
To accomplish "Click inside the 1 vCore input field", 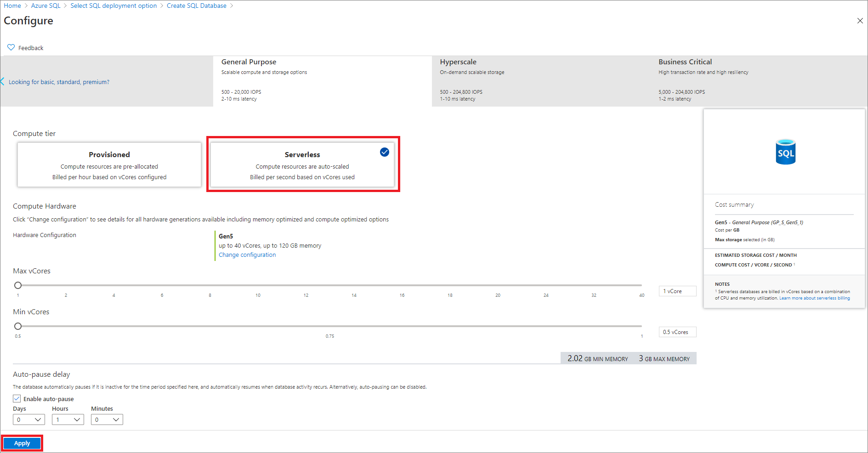I will click(x=677, y=291).
